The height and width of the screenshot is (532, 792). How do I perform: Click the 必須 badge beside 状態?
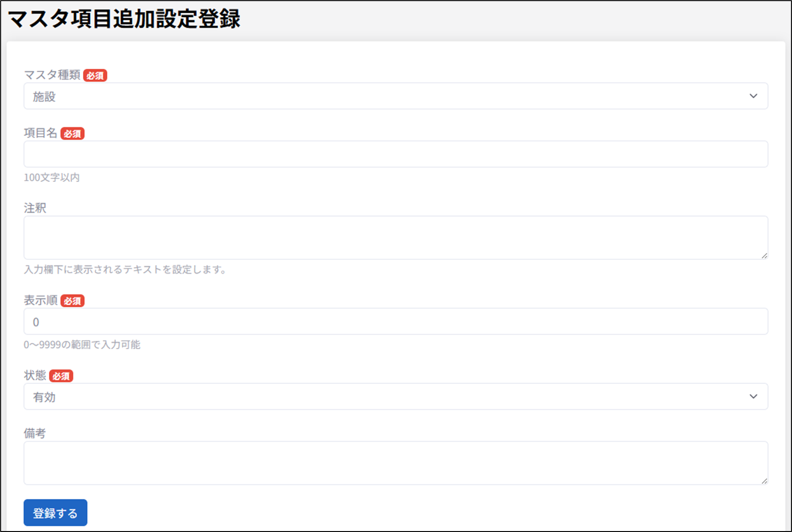click(x=61, y=376)
